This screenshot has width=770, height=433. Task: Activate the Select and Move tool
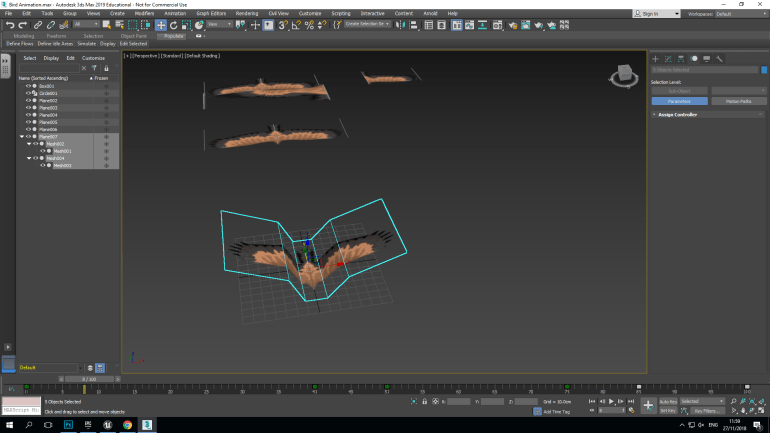click(x=161, y=25)
